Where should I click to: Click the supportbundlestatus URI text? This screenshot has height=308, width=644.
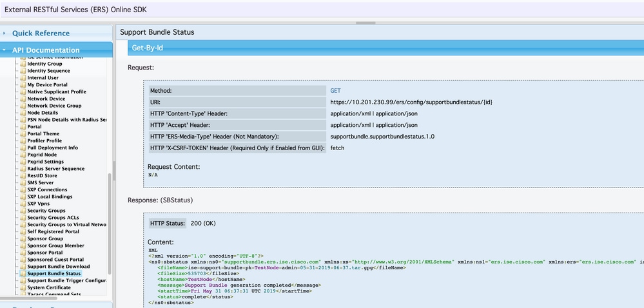[x=411, y=102]
